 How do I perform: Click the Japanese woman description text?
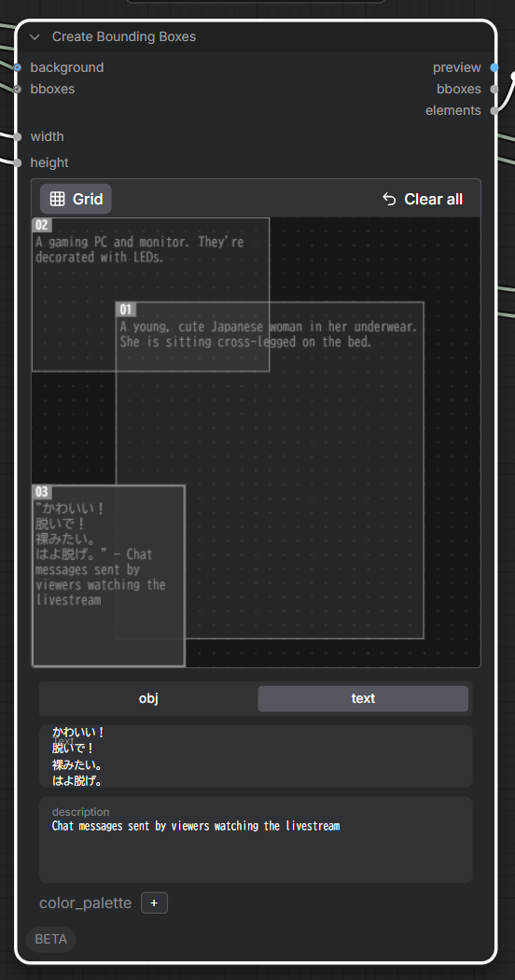pos(269,334)
